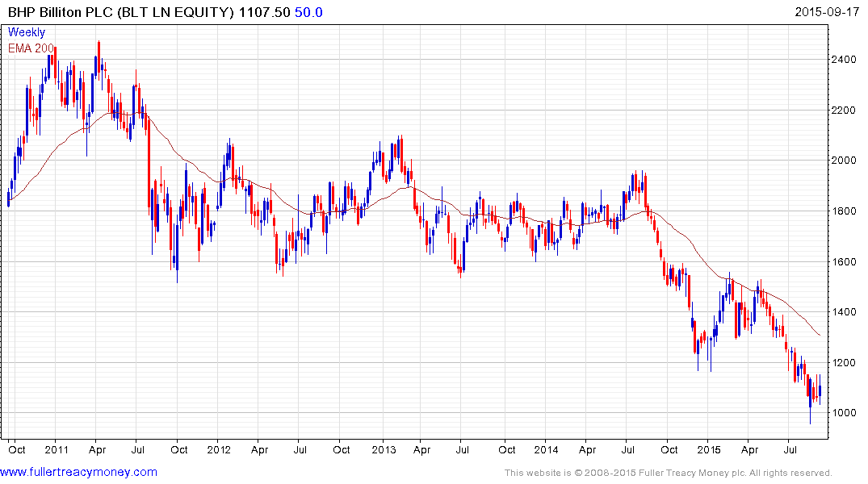Click the 2014 year marker on time axis
This screenshot has height=484, width=868.
pos(546,449)
